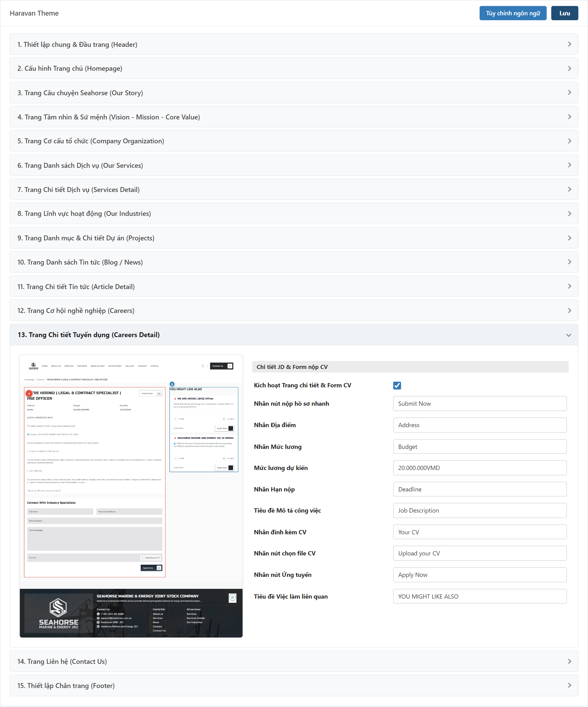This screenshot has height=707, width=588.
Task: Edit the Tiêu đề Mô tả công việc field
Action: click(480, 510)
